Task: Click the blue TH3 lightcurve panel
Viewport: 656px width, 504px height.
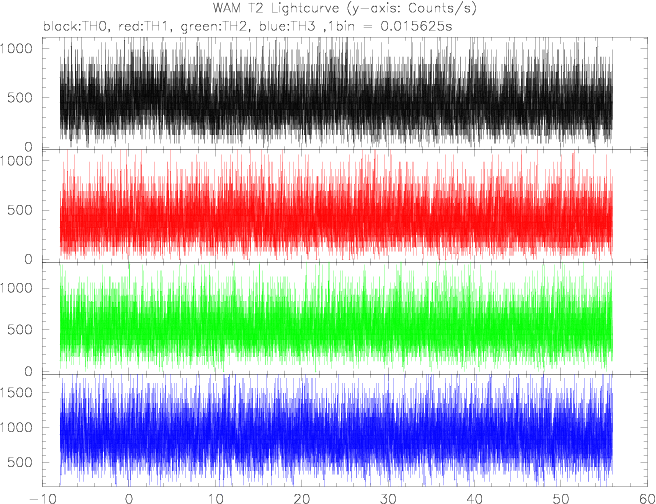Action: click(345, 430)
